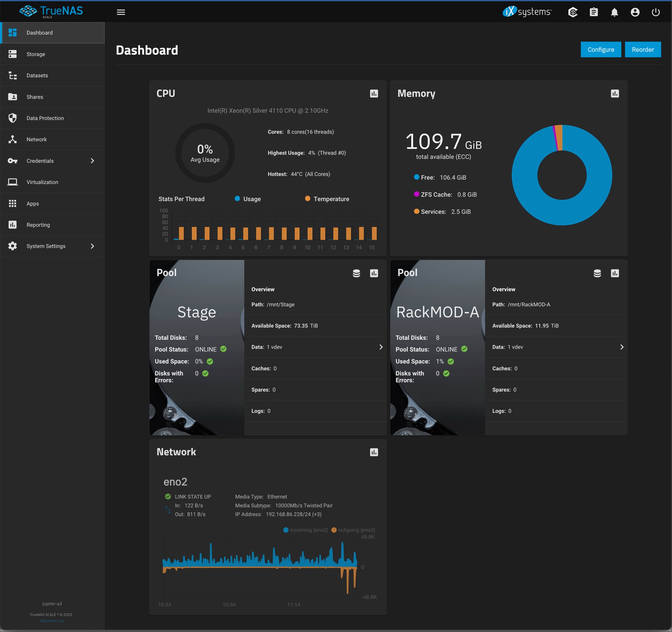The height and width of the screenshot is (632, 672).
Task: Open the user account settings icon
Action: (x=635, y=12)
